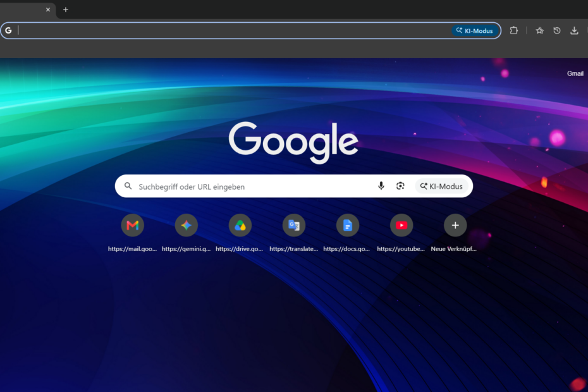Open downloads arrow icon in toolbar
This screenshot has width=588, height=392.
(574, 30)
